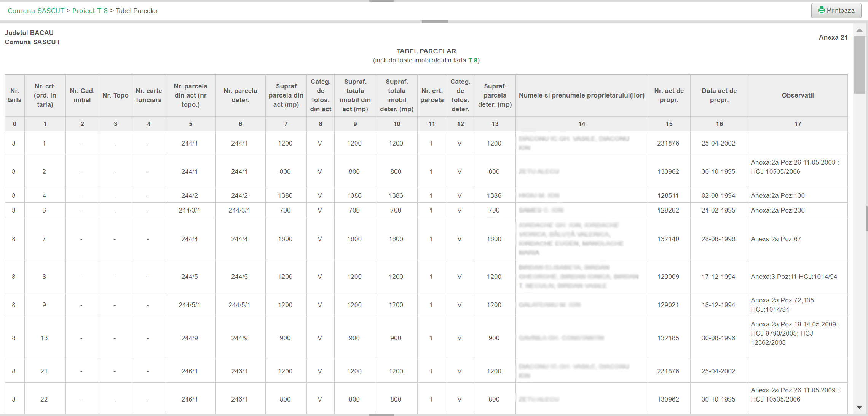The image size is (868, 416).
Task: Click scrollbar down arrow
Action: pyautogui.click(x=859, y=407)
